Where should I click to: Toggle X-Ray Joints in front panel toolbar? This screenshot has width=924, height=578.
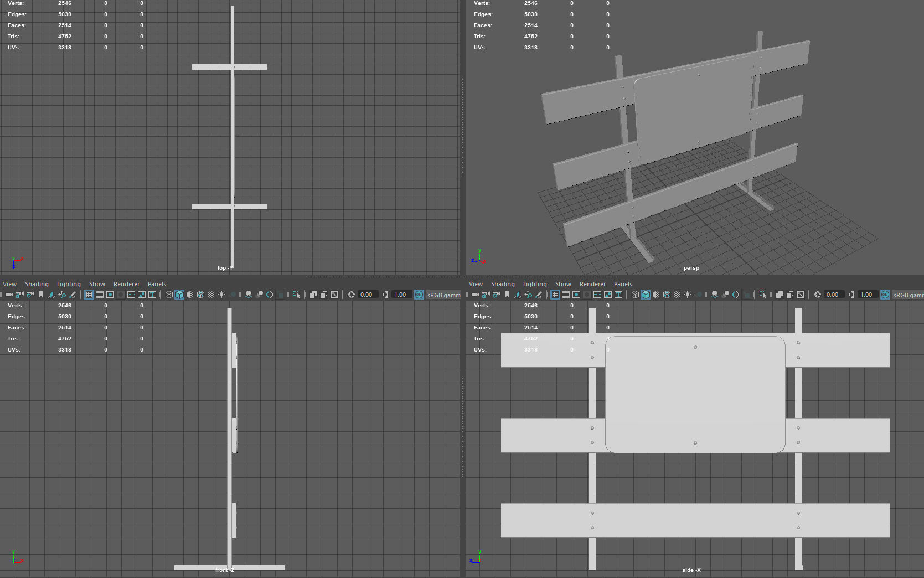pos(334,295)
